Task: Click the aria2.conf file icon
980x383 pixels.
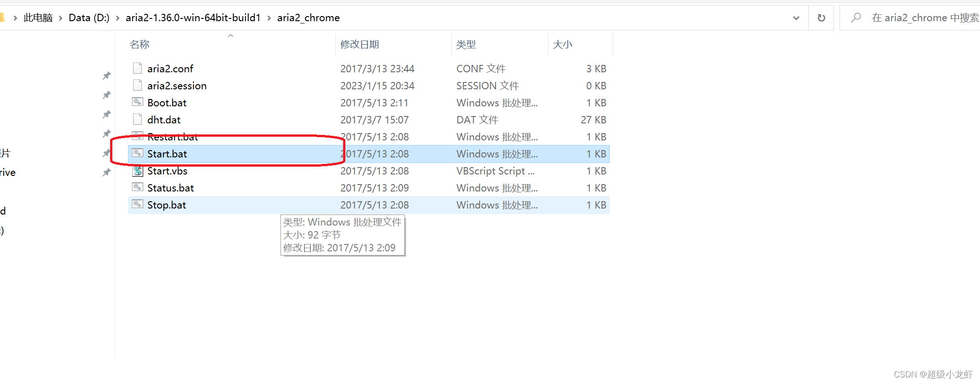Action: pos(137,68)
